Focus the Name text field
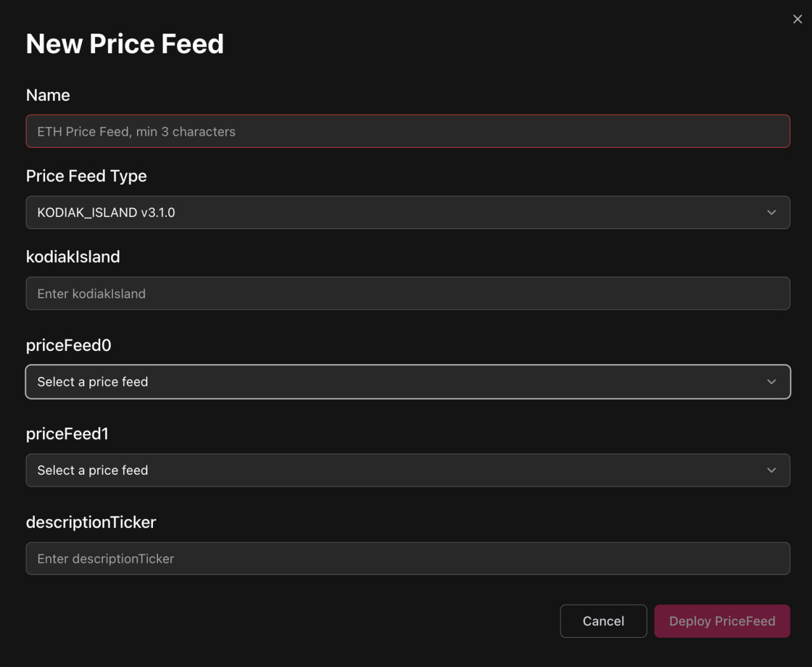 pos(407,131)
